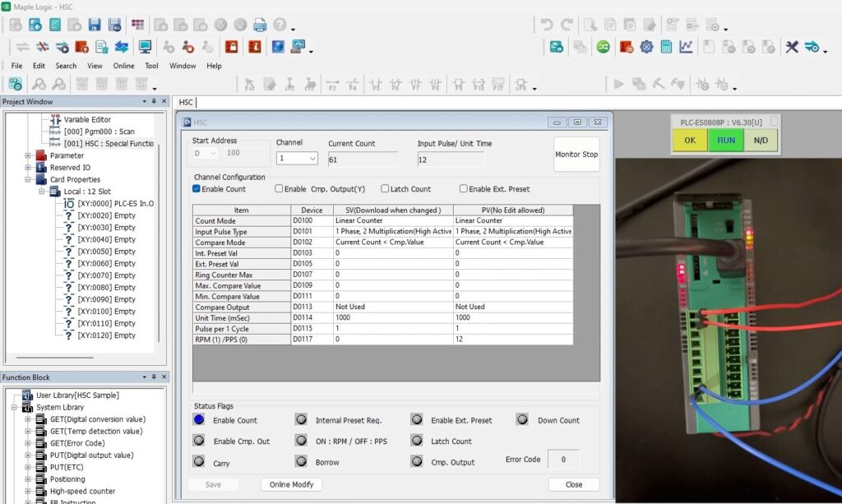Click the red PLC upload arrow icon

coord(81,47)
